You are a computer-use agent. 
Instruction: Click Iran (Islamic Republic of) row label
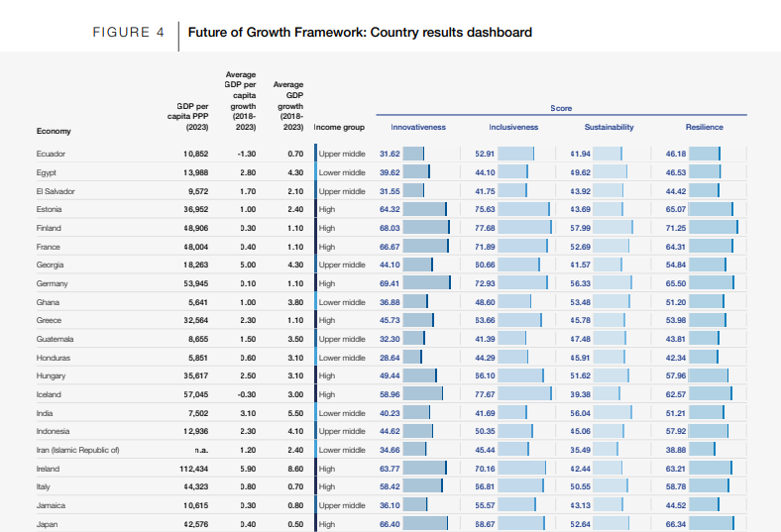pos(77,450)
